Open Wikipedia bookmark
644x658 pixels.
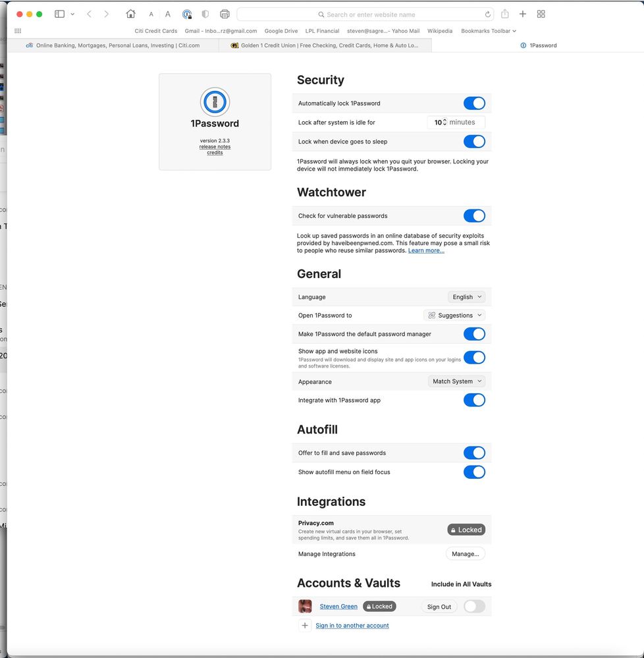coord(440,31)
